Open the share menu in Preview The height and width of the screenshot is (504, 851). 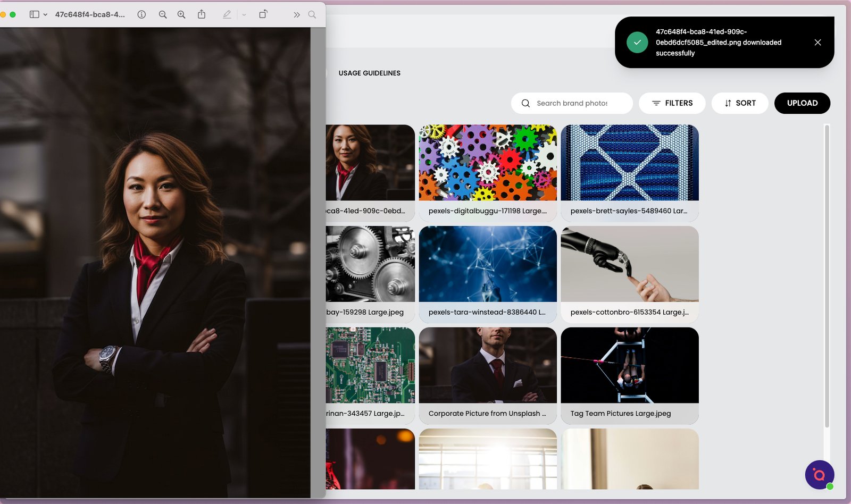pos(202,14)
